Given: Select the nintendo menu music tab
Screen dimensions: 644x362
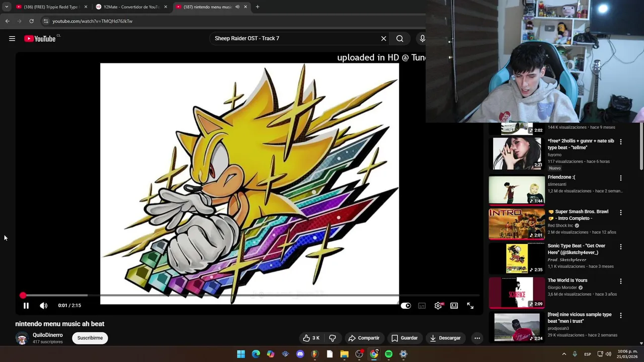Looking at the screenshot, I should tap(208, 7).
